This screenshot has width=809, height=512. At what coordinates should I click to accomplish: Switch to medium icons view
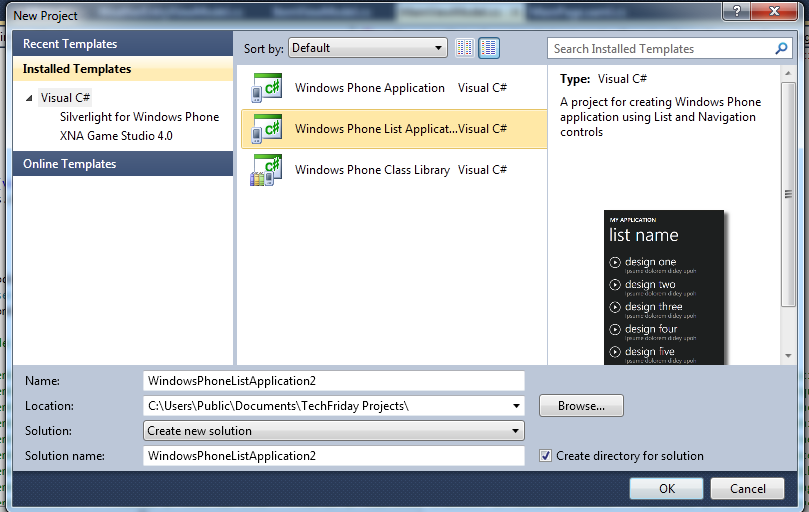click(x=489, y=48)
